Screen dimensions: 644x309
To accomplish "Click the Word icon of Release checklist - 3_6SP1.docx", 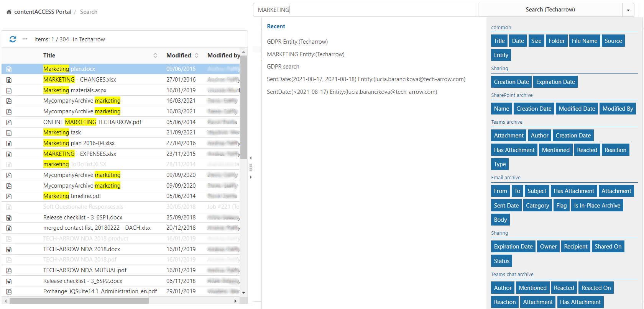I will click(x=9, y=218).
